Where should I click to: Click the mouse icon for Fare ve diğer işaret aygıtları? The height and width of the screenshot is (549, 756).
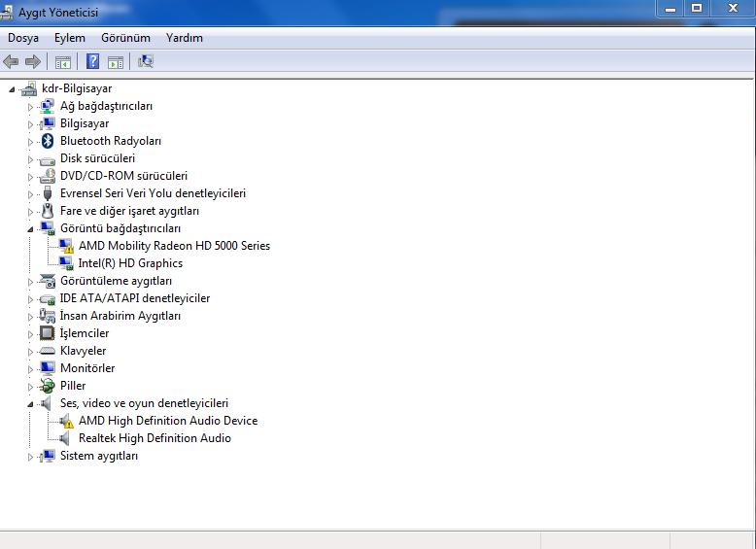click(48, 211)
